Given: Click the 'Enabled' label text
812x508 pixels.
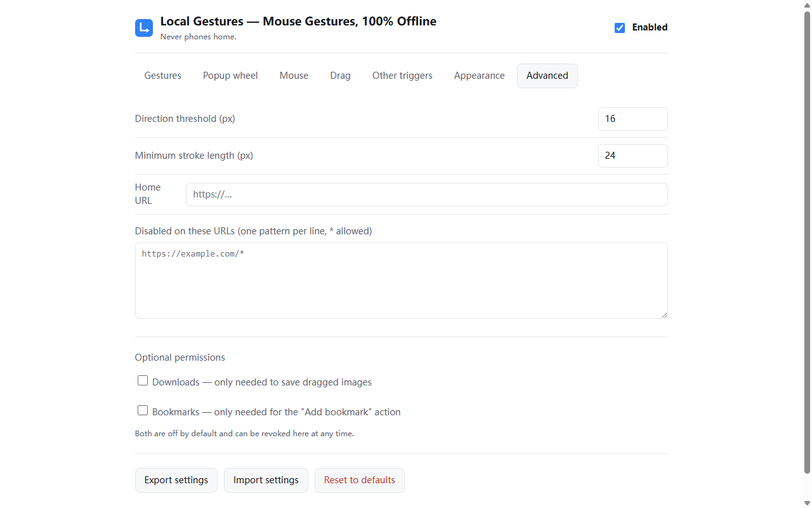Looking at the screenshot, I should click(x=650, y=27).
